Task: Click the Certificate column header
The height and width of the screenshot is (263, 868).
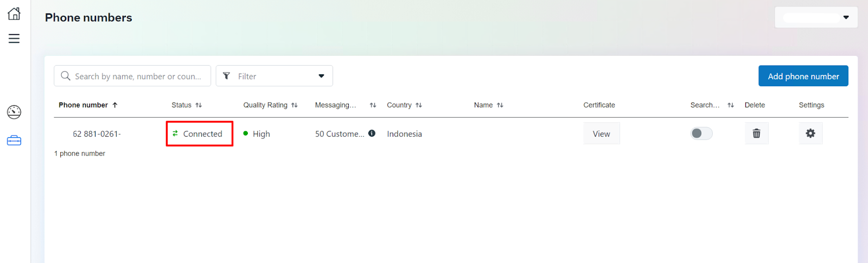Action: 599,105
